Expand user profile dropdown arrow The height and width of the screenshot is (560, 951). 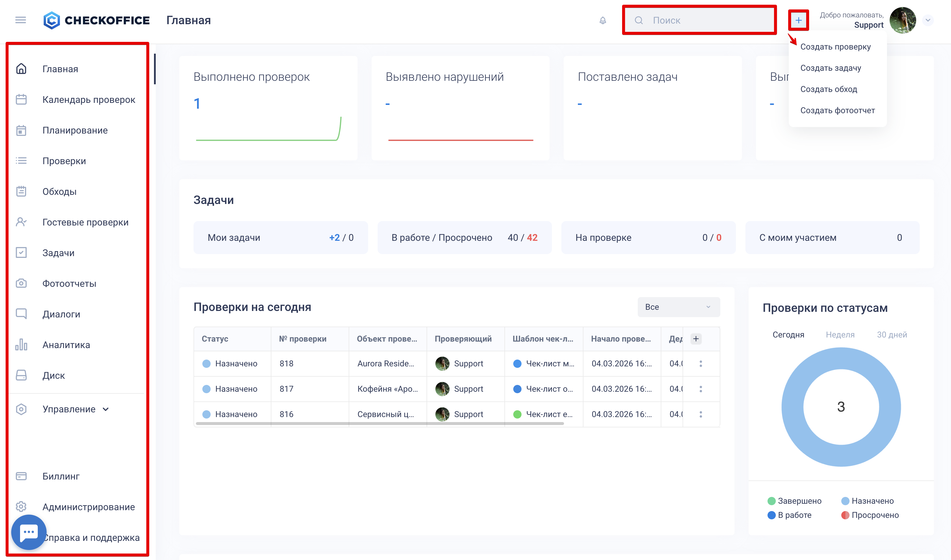point(928,20)
